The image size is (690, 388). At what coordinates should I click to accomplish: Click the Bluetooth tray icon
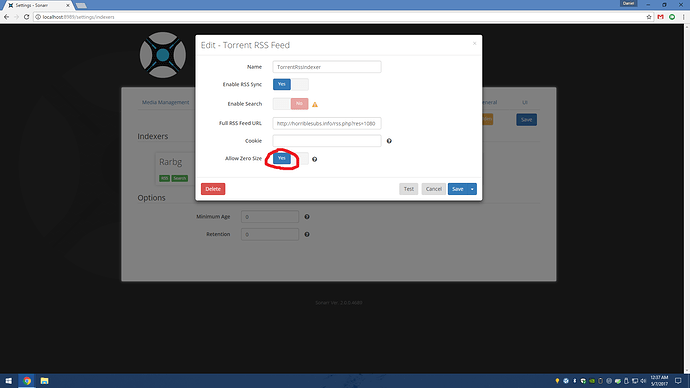pyautogui.click(x=574, y=381)
